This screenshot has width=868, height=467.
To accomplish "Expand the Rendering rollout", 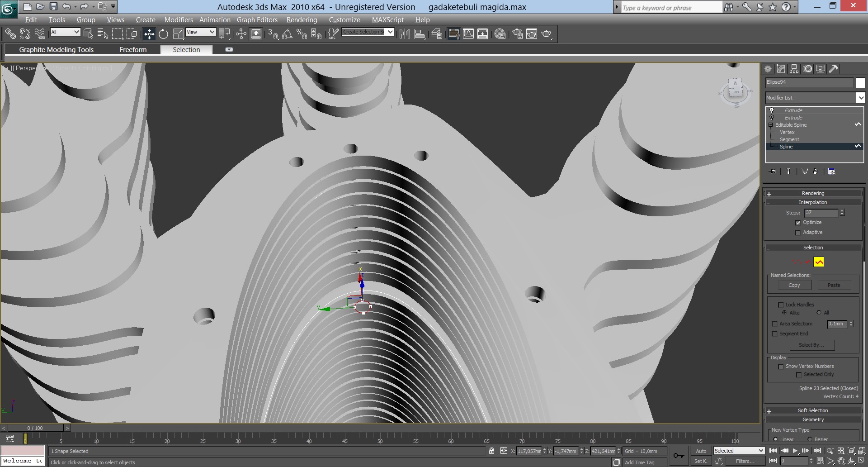I will [x=813, y=193].
